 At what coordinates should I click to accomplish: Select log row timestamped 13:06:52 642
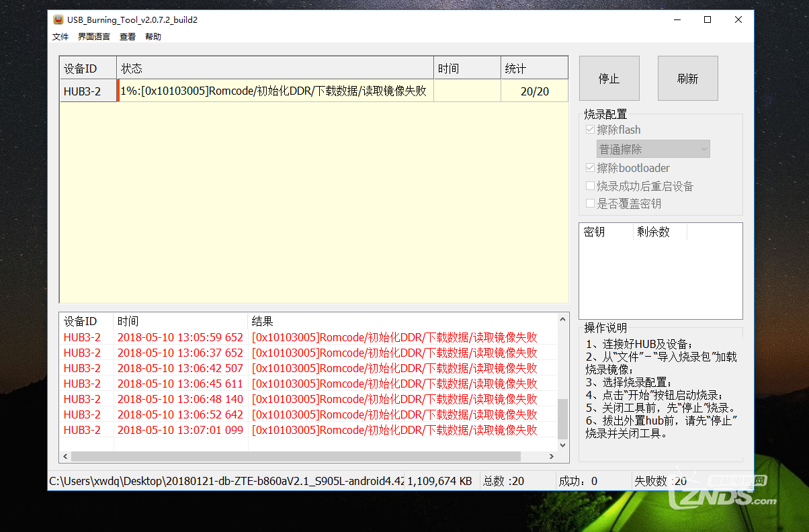click(309, 414)
